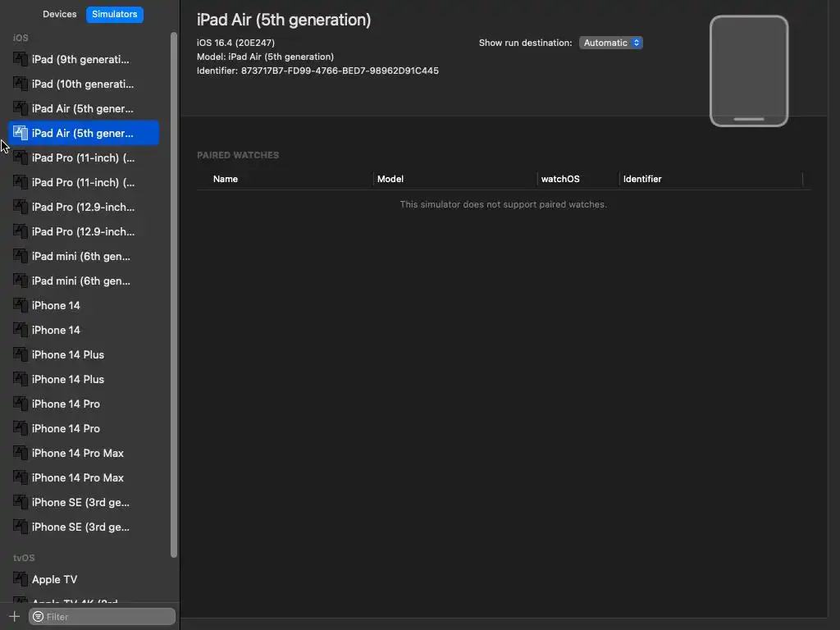Click the iPad Air (5th generation) heading
The image size is (840, 630).
coord(284,20)
